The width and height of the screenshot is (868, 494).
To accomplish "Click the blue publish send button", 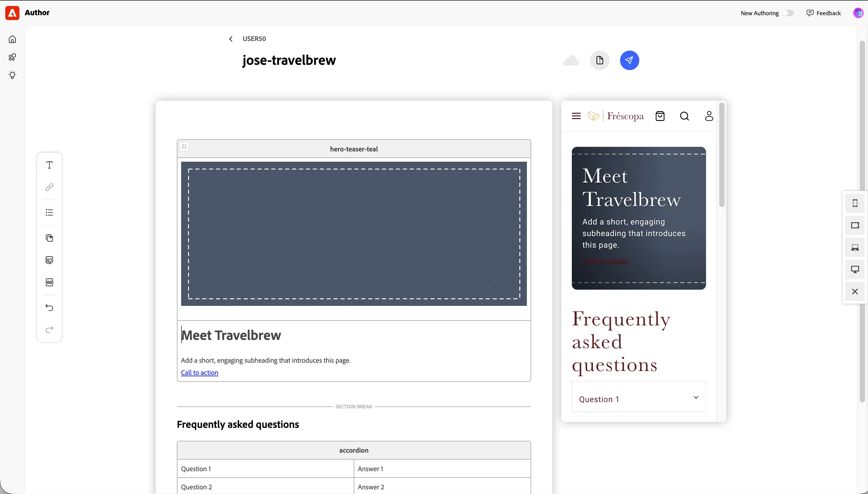I will coord(629,61).
